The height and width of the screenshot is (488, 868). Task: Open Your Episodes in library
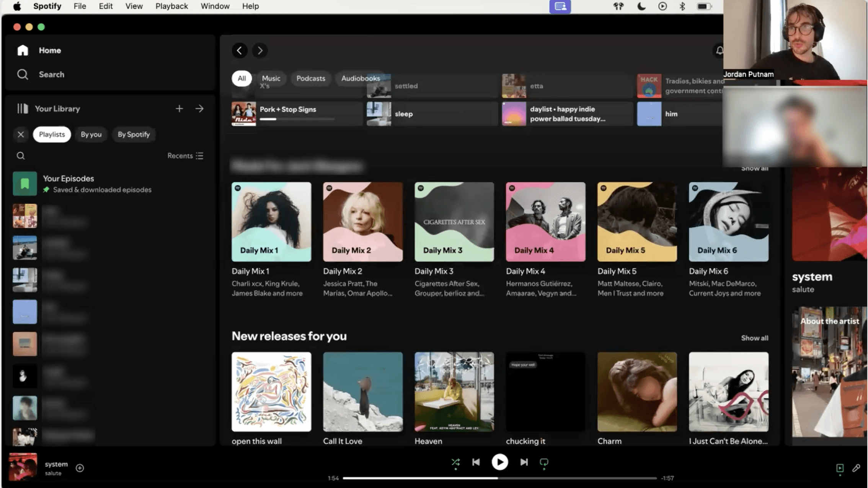coord(109,184)
